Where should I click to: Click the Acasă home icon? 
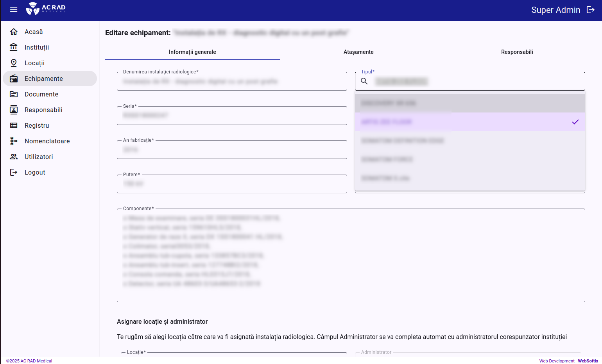tap(14, 32)
